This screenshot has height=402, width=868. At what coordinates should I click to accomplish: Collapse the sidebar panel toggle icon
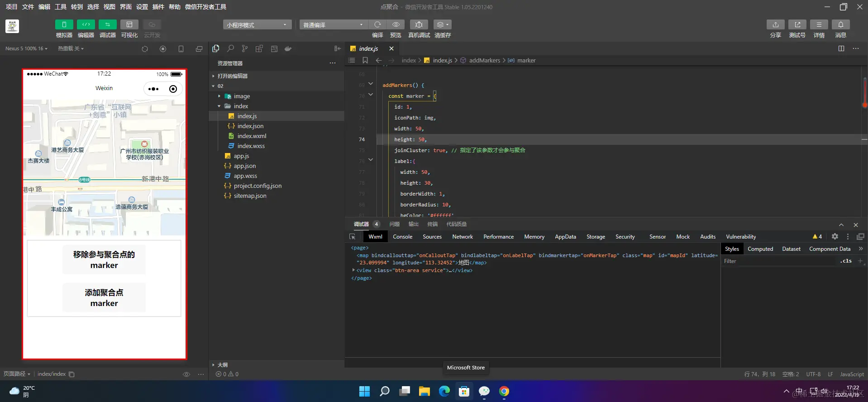point(338,48)
